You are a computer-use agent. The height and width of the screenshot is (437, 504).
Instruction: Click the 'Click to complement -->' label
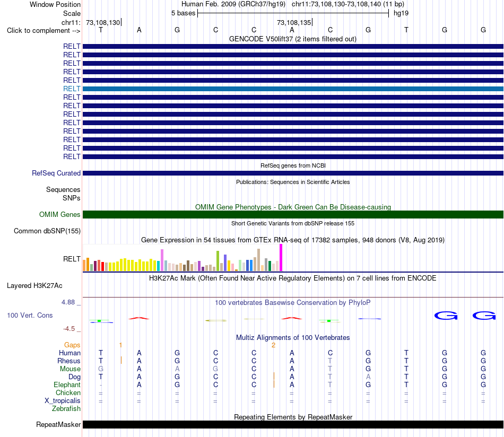44,31
